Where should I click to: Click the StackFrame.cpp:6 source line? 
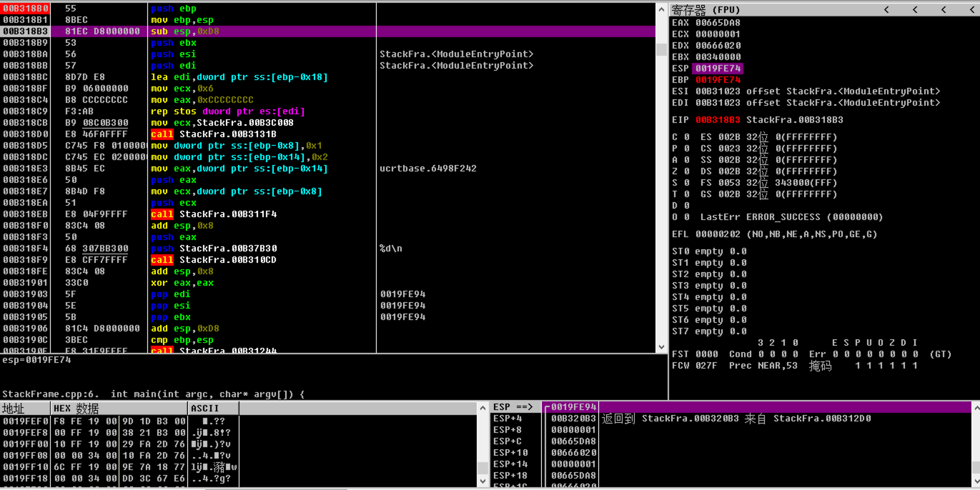(153, 394)
